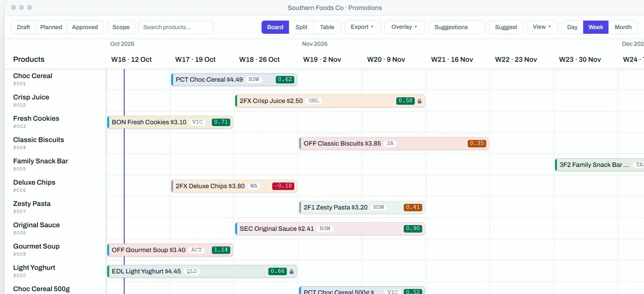Open the Suggestions panel button

(x=457, y=27)
